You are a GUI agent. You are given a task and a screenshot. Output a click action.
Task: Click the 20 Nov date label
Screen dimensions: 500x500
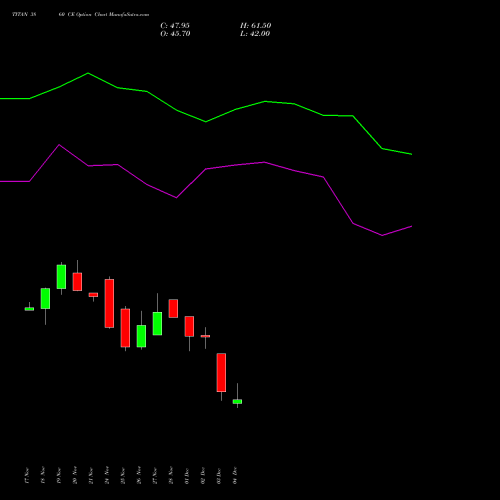coord(75,476)
